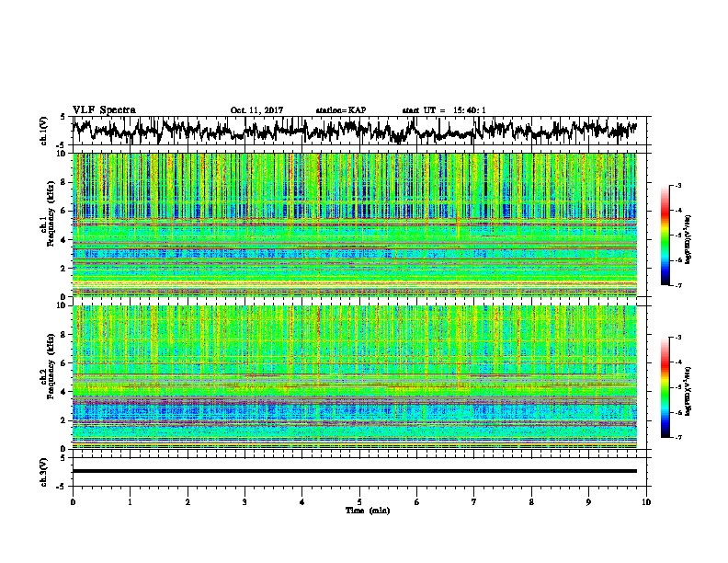
Task: Select the "start UT = 15:40: 1" text
Action: click(444, 110)
